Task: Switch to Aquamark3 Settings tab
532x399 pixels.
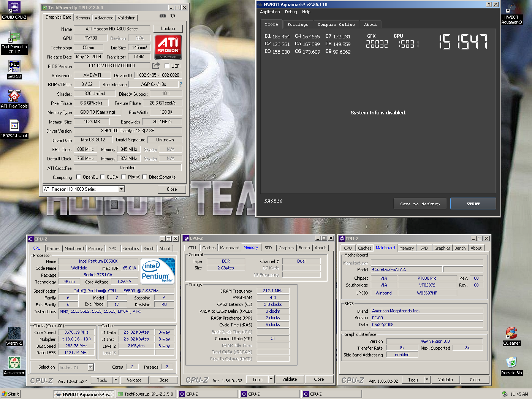Action: point(298,24)
